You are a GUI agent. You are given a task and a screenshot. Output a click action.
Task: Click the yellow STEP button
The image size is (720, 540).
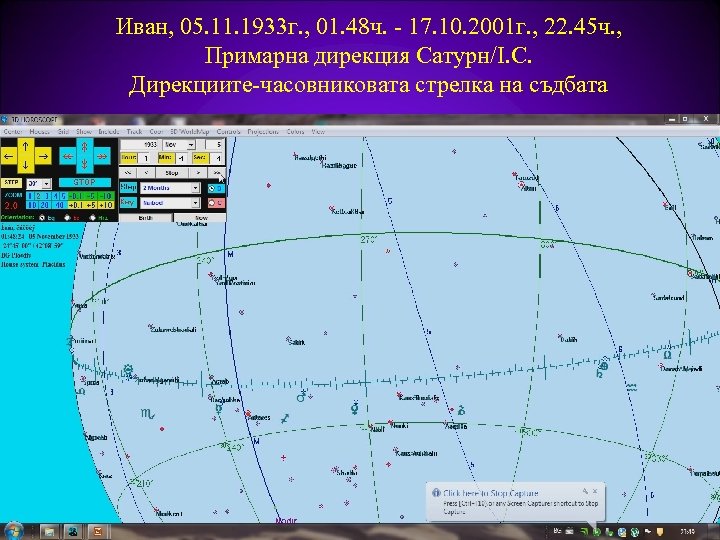click(x=11, y=183)
